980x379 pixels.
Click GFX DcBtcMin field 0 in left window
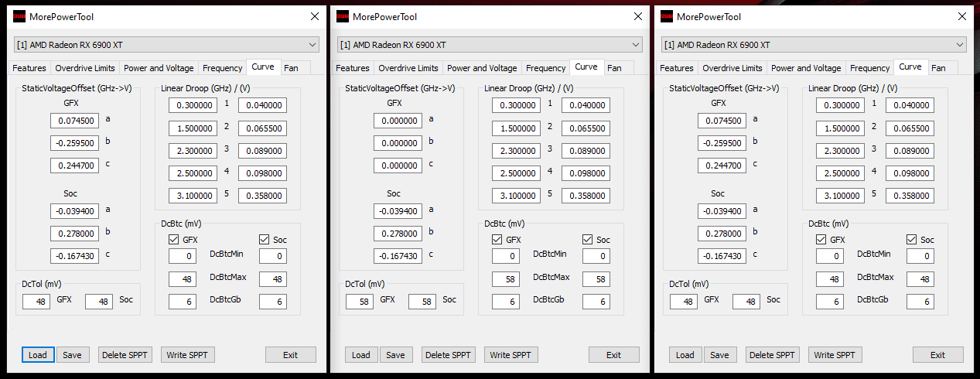pyautogui.click(x=183, y=256)
